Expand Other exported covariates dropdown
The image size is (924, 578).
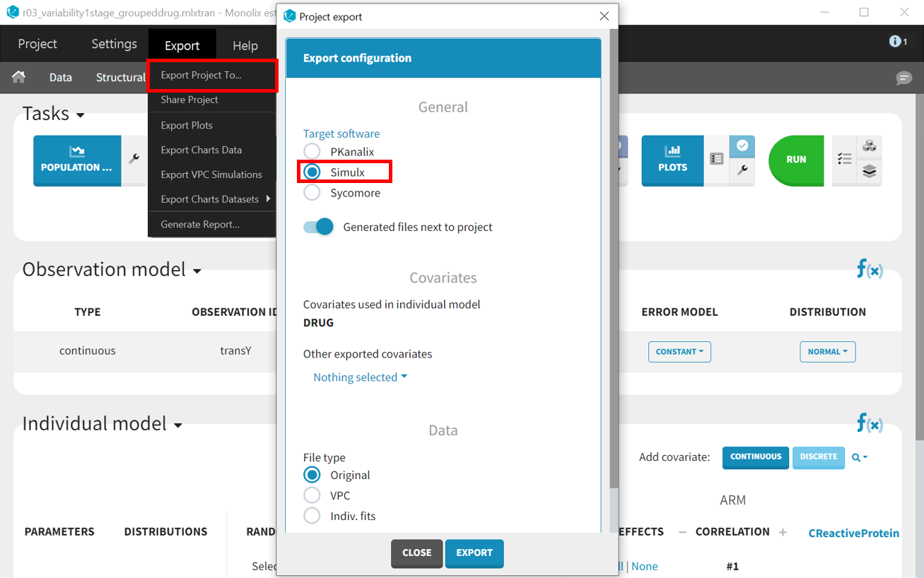(x=360, y=377)
